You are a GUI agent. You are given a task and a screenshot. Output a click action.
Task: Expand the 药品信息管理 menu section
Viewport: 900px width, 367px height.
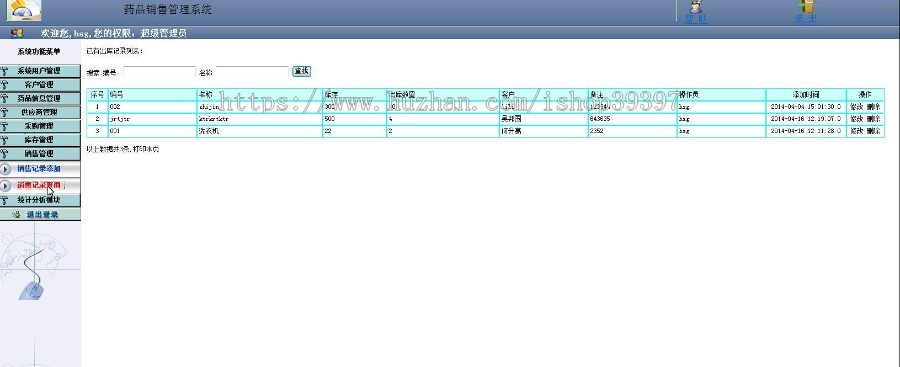[40, 99]
